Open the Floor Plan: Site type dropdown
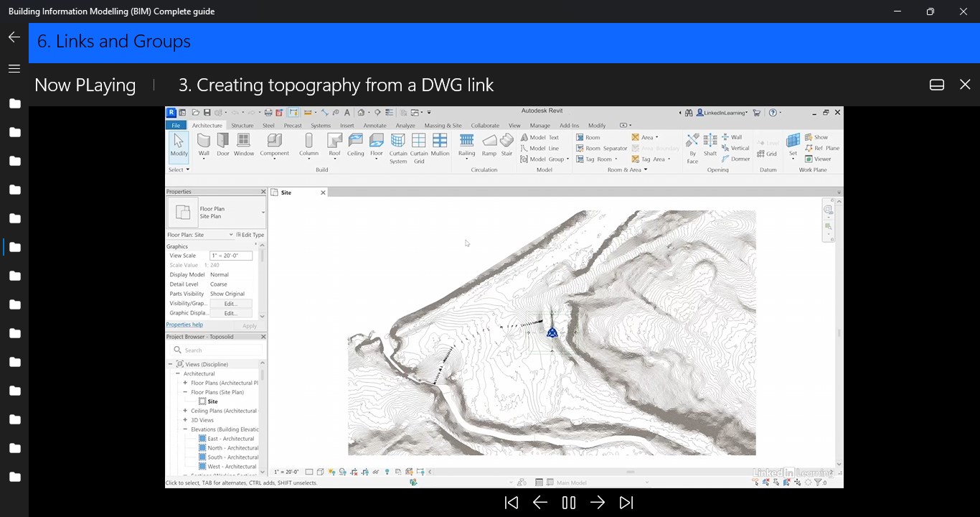Screen dimensions: 980x517 coord(230,235)
